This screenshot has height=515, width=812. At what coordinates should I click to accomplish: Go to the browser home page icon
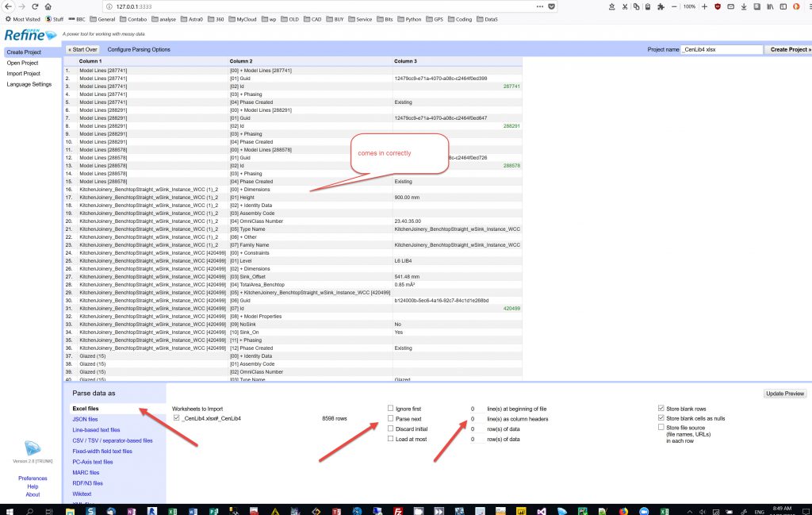(x=48, y=6)
